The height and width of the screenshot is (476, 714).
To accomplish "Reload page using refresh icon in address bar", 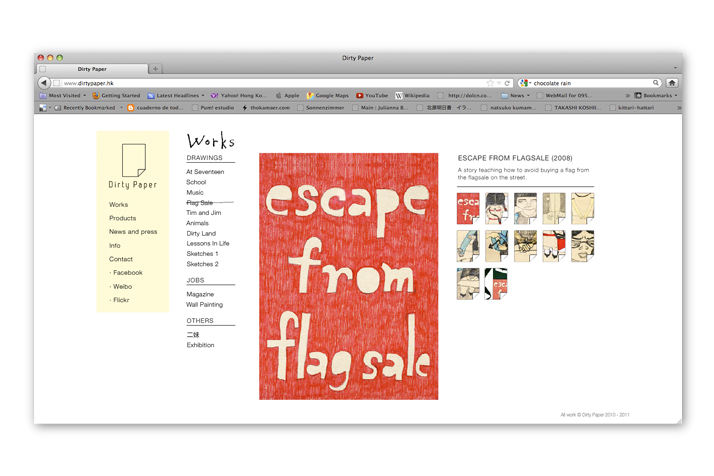I will (x=507, y=83).
